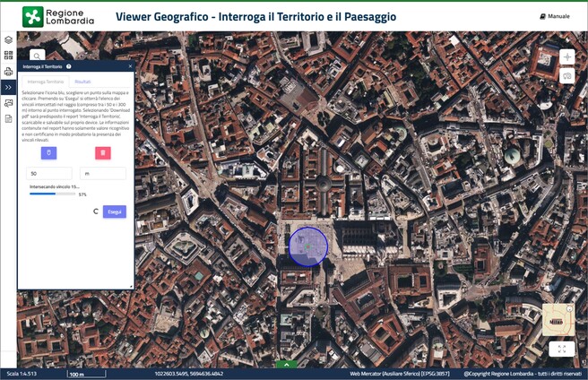Click the 57% progress percentage text
This screenshot has width=588, height=380.
(x=82, y=194)
